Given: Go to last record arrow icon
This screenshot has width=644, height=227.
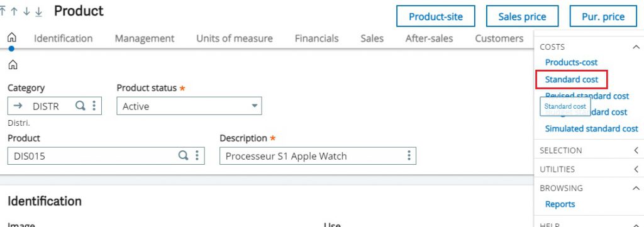Looking at the screenshot, I should (x=38, y=11).
